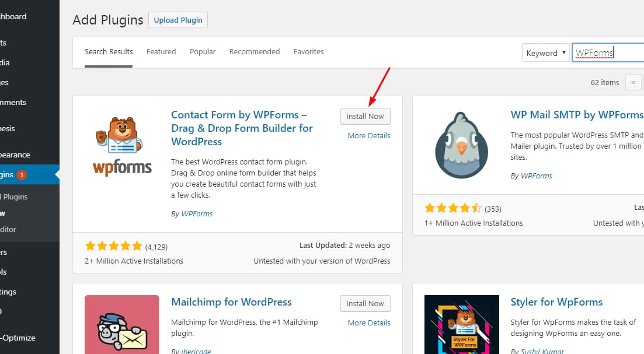The height and width of the screenshot is (354, 644).
Task: Click Upload Plugin next to the page title
Action: click(177, 19)
